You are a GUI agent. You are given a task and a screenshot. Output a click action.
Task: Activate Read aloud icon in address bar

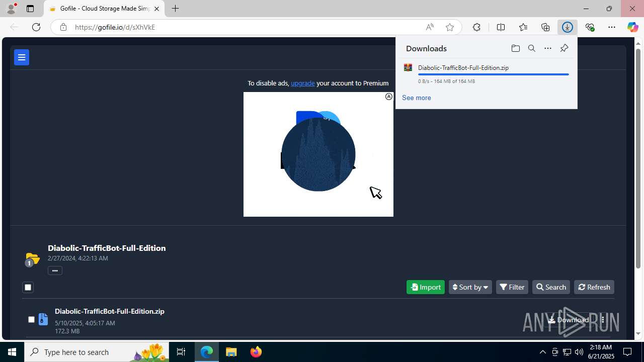pos(430,27)
